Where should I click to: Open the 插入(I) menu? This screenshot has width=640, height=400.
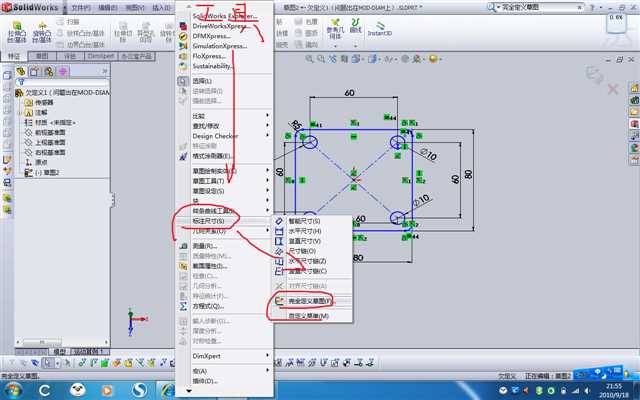pyautogui.click(x=162, y=8)
